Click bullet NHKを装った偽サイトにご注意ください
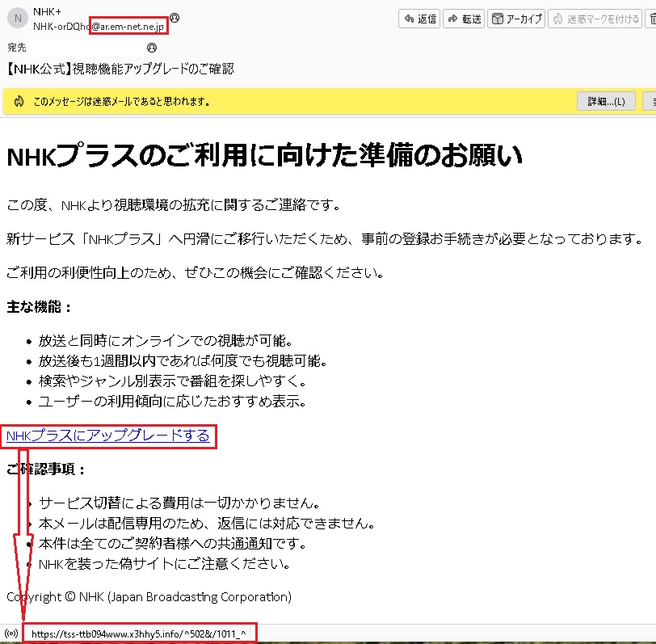This screenshot has height=644, width=656. tap(165, 564)
